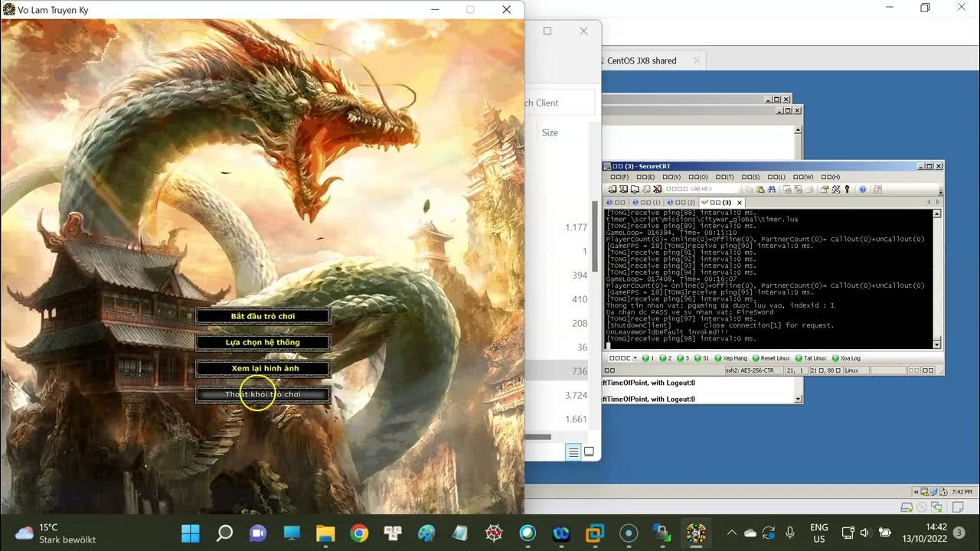The image size is (980, 551).
Task: Focus the Alt+R host entry field
Action: coord(701,189)
